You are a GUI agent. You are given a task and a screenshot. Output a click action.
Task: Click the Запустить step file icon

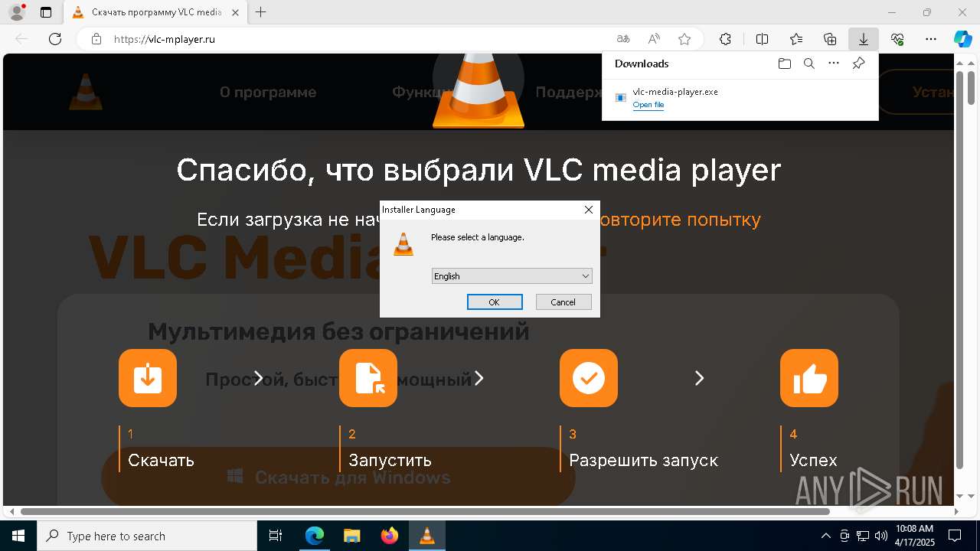[x=368, y=378]
